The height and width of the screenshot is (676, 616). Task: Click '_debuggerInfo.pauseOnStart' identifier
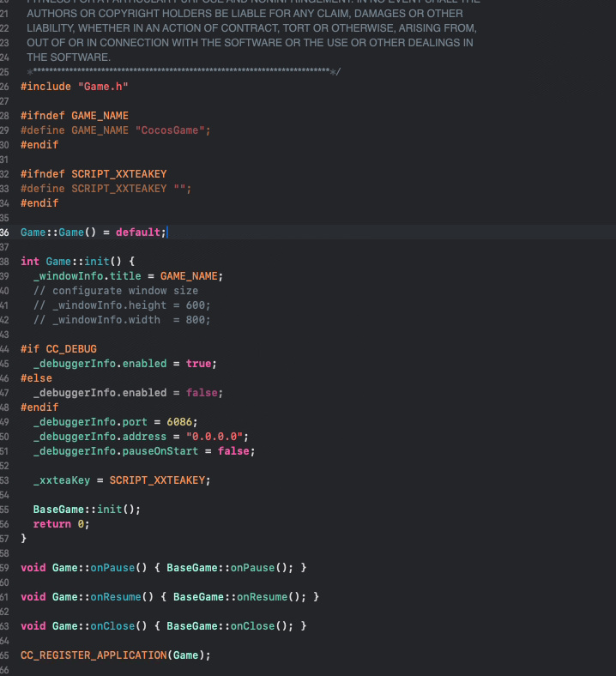(116, 451)
